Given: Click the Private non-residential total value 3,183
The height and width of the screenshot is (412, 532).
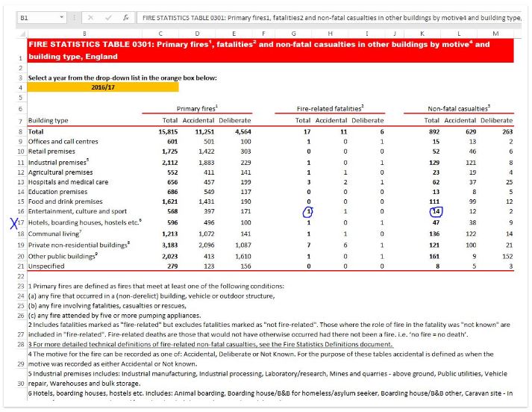Looking at the screenshot, I should [170, 245].
